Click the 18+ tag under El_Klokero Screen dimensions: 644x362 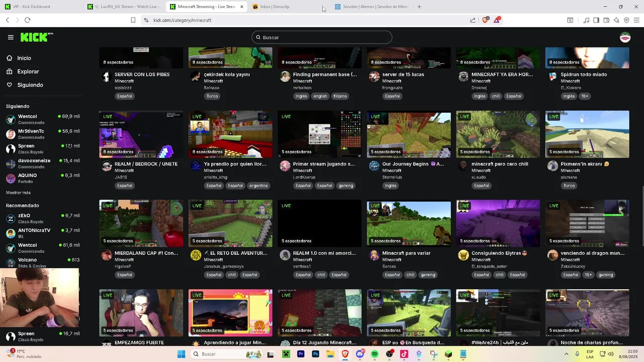point(585,96)
